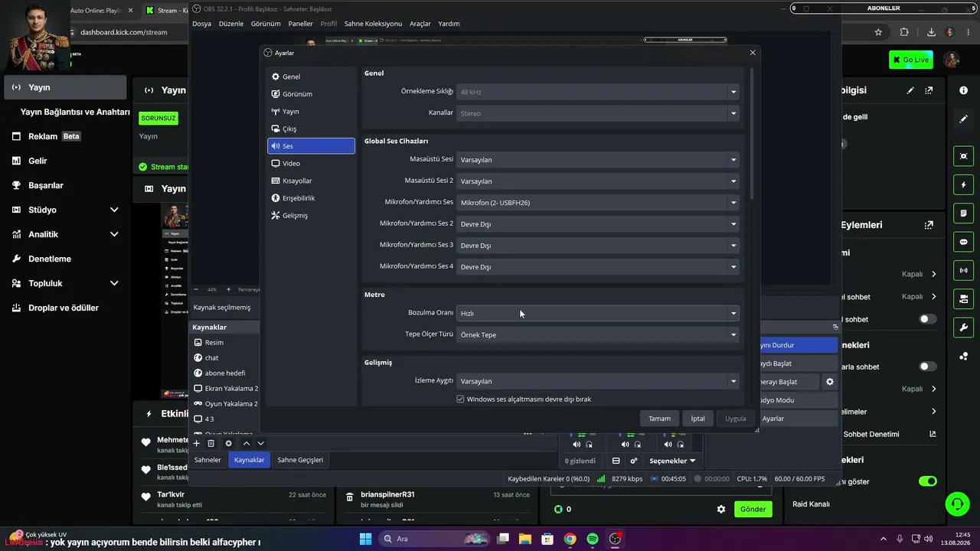Viewport: 980px width, 551px height.
Task: Open the Seçenekler dropdown in audio mixer
Action: [672, 461]
